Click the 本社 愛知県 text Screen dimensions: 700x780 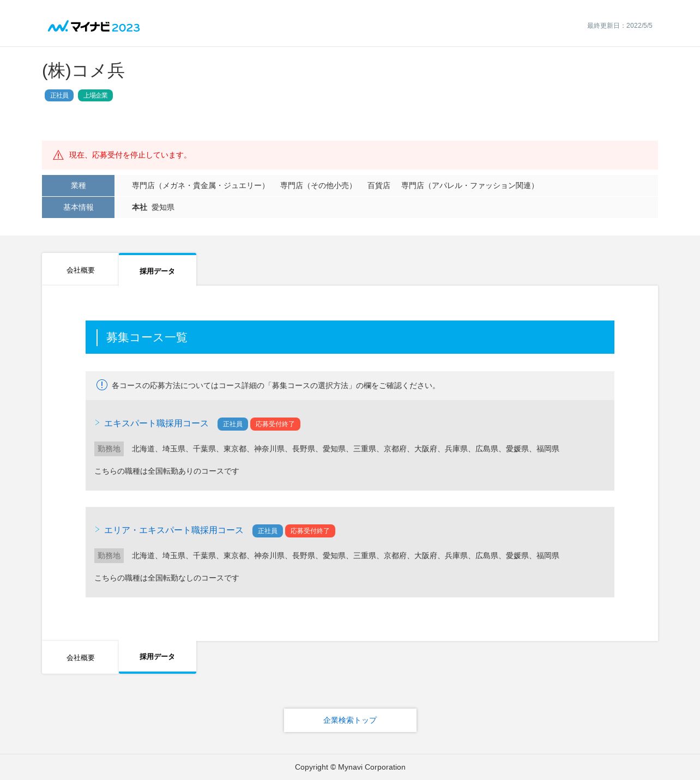pos(153,207)
